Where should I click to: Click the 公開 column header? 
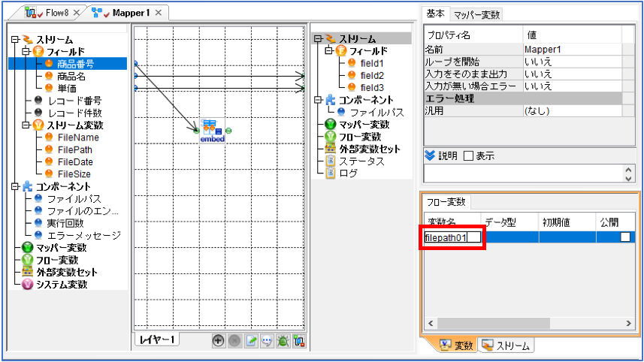click(615, 222)
